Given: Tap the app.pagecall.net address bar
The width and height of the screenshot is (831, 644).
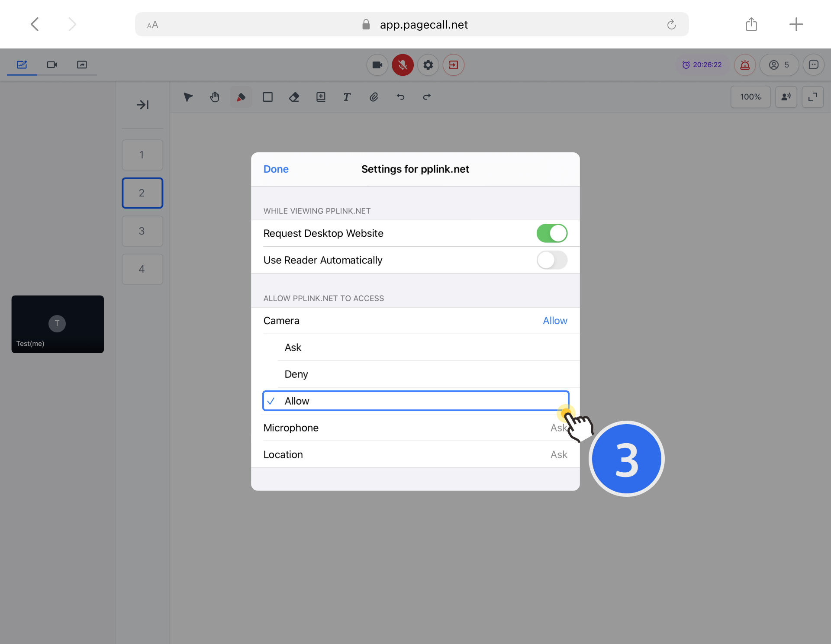Looking at the screenshot, I should click(x=412, y=24).
